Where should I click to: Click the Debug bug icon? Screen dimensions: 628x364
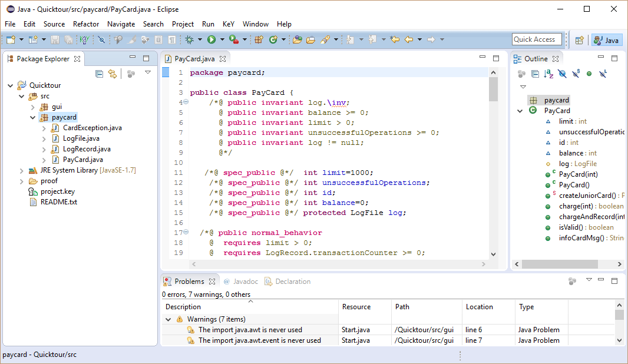click(190, 39)
